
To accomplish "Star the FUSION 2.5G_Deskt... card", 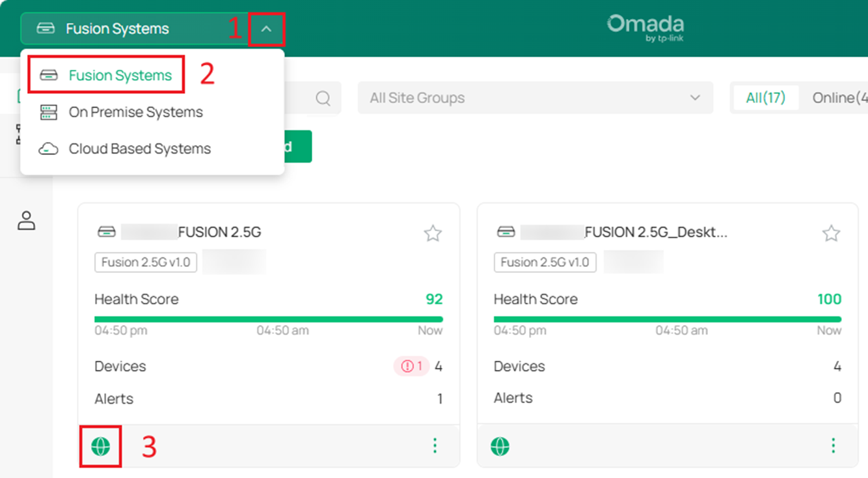I will [831, 233].
